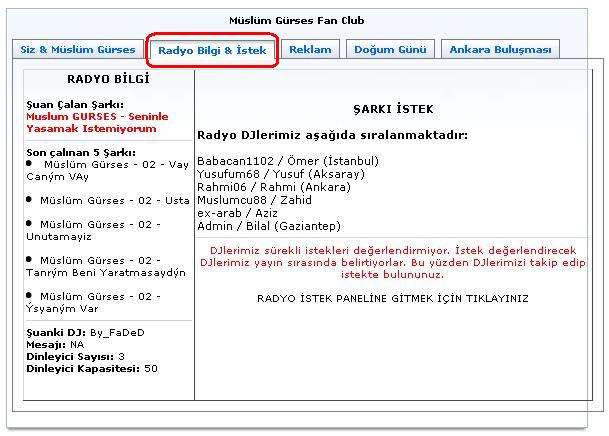This screenshot has width=609, height=436.
Task: Select the Radyo Bilgi & İstek tab
Action: click(212, 50)
